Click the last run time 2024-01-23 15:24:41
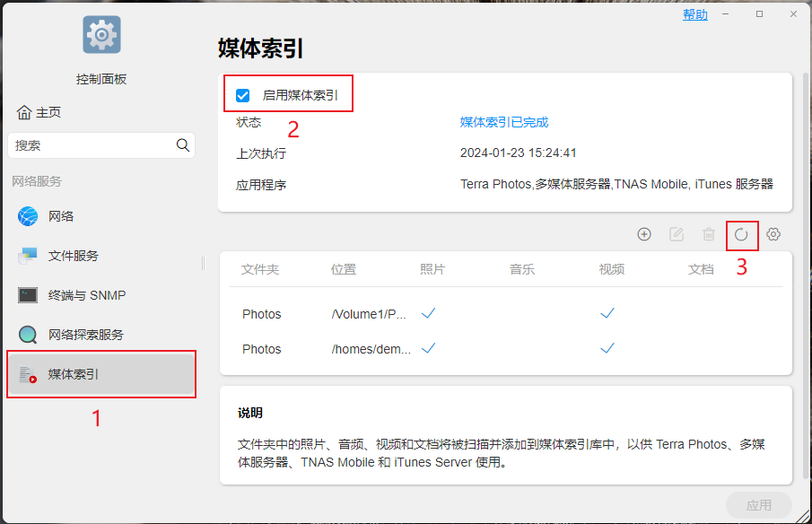 519,153
